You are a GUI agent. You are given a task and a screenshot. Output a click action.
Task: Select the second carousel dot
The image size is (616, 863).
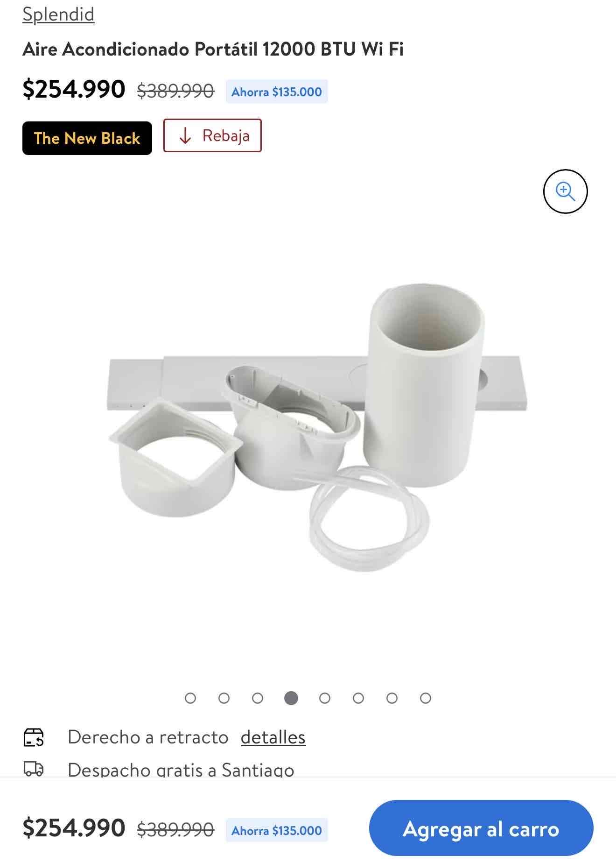[224, 698]
